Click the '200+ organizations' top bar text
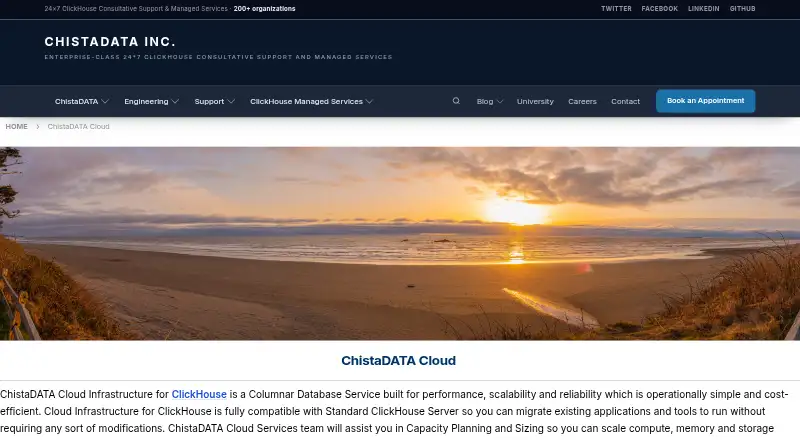The width and height of the screenshot is (800, 440). coord(264,9)
